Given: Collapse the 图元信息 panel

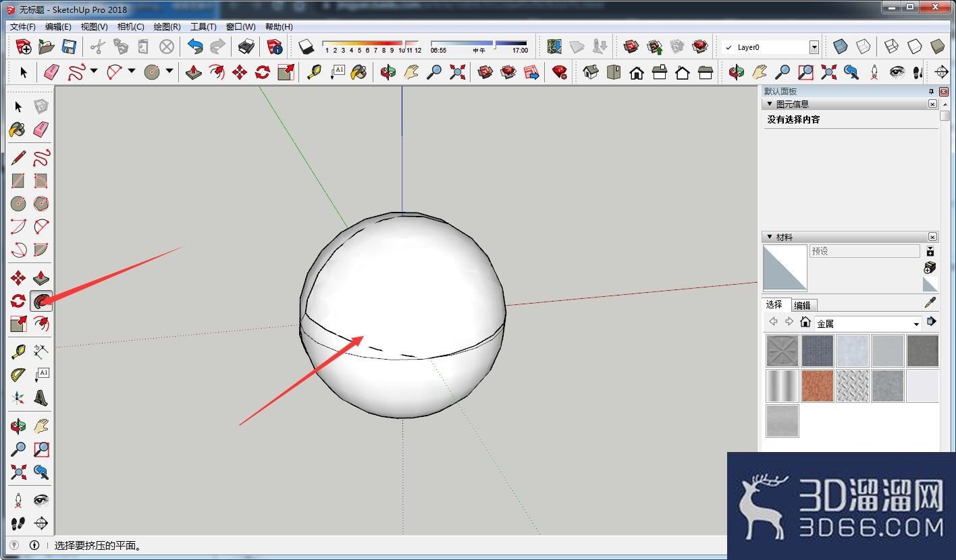Looking at the screenshot, I should [769, 104].
